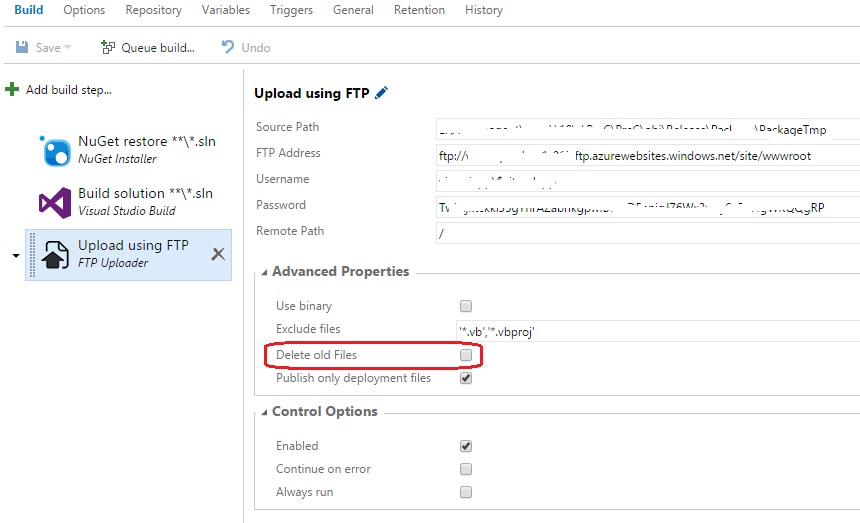
Task: Uncheck Publish only deployment files
Action: point(465,378)
